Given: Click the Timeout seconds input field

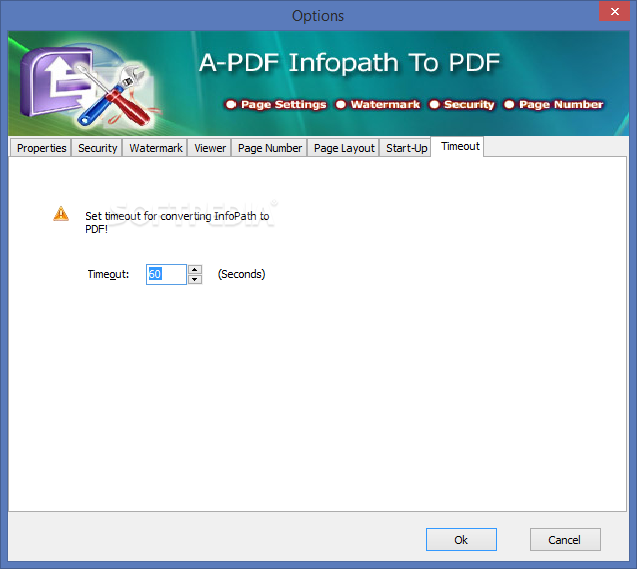Looking at the screenshot, I should click(166, 274).
